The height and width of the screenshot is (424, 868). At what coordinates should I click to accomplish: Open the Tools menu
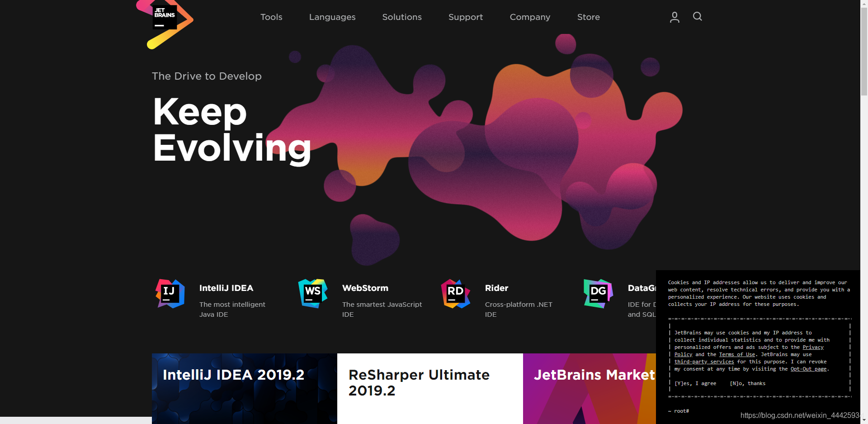coord(271,17)
